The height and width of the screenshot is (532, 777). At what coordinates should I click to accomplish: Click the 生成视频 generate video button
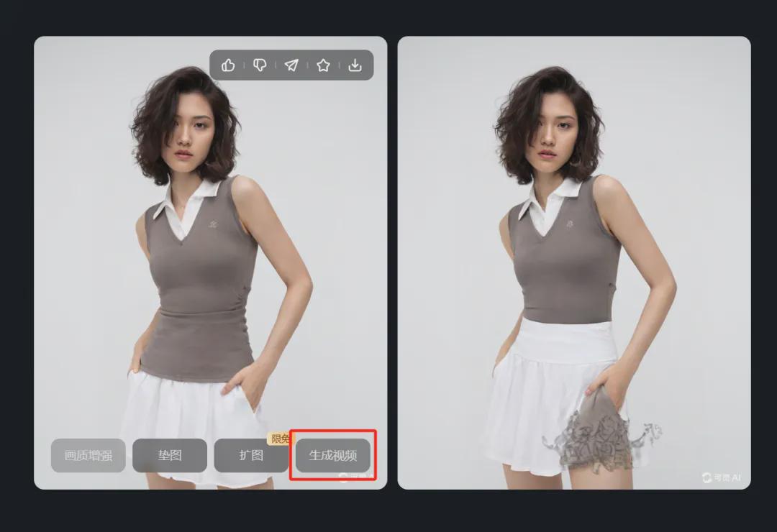[x=332, y=456]
